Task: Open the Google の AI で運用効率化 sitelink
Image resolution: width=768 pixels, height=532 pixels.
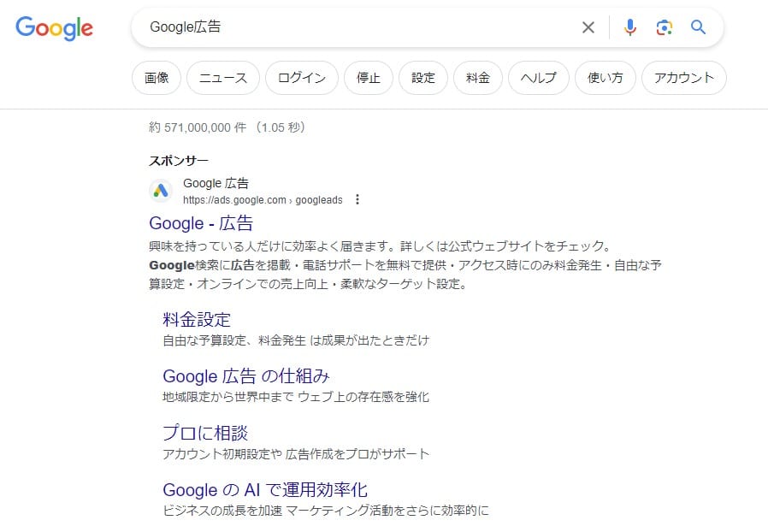Action: pyautogui.click(x=265, y=490)
